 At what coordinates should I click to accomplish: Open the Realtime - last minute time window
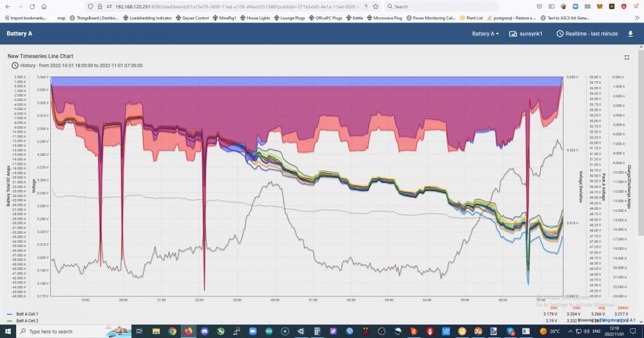[x=587, y=33]
